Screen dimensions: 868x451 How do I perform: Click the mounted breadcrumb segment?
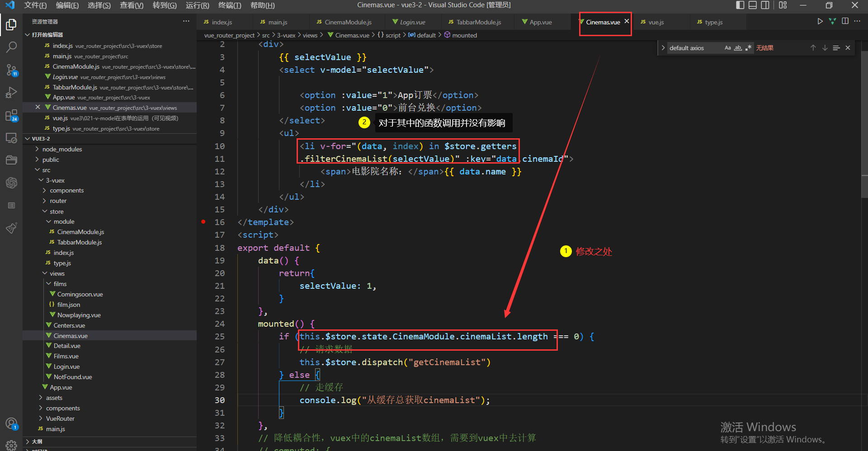(464, 35)
